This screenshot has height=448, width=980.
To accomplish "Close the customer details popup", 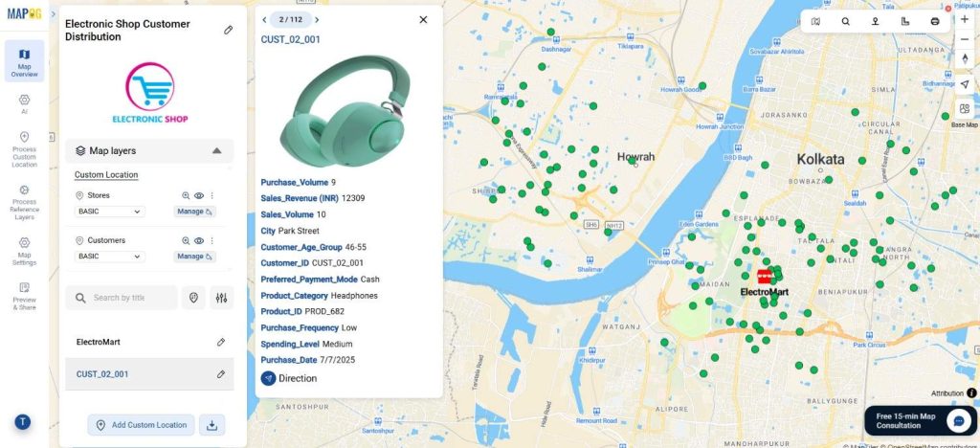I will pos(423,20).
